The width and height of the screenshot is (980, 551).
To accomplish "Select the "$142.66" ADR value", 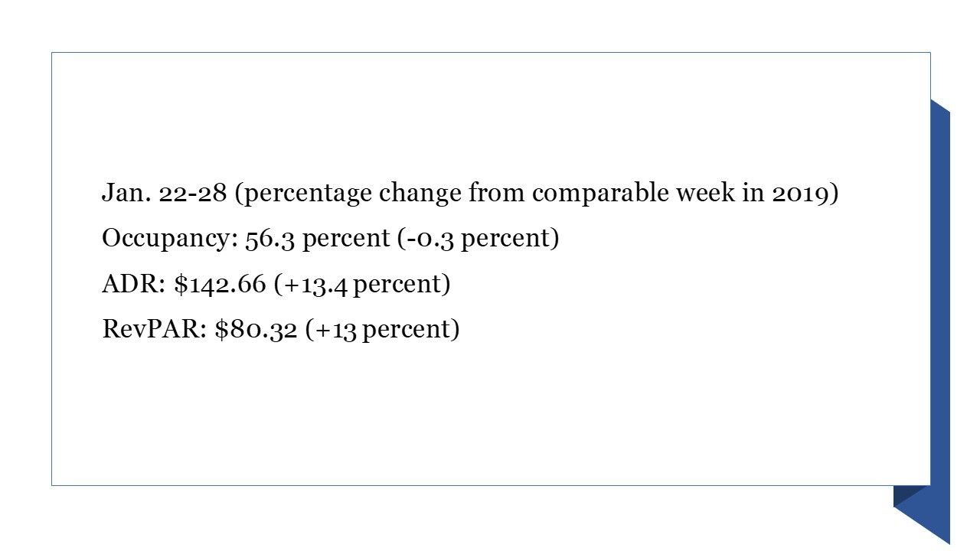I will pos(220,285).
